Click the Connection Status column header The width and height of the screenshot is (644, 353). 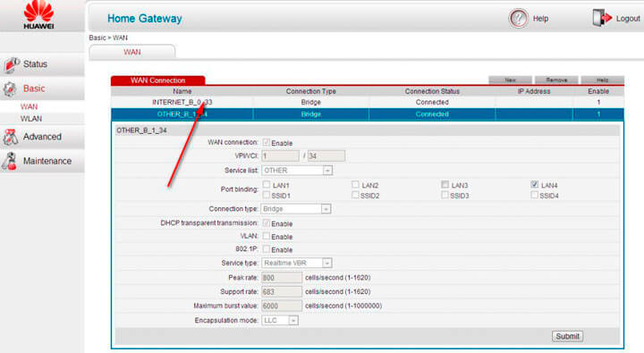pos(432,91)
